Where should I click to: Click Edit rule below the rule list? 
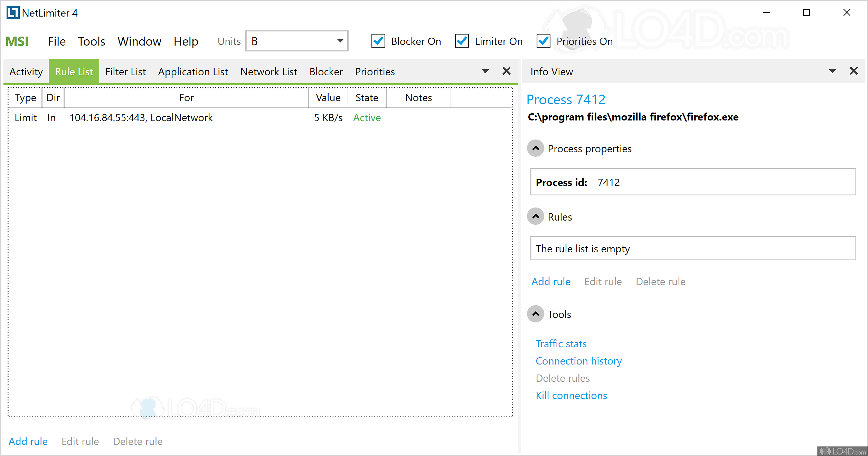pyautogui.click(x=80, y=441)
